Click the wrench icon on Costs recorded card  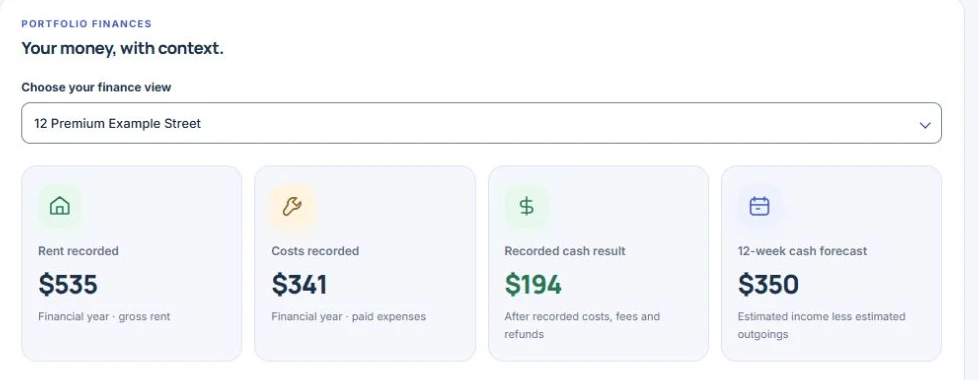pyautogui.click(x=292, y=206)
